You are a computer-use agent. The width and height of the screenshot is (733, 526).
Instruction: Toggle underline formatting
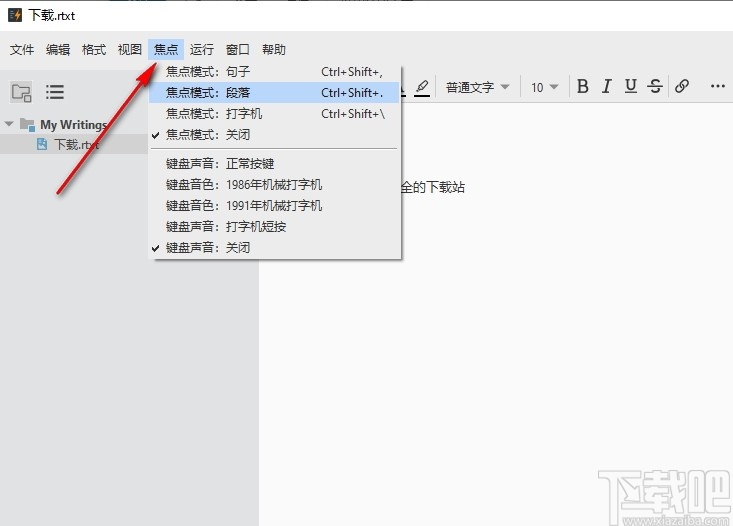631,86
